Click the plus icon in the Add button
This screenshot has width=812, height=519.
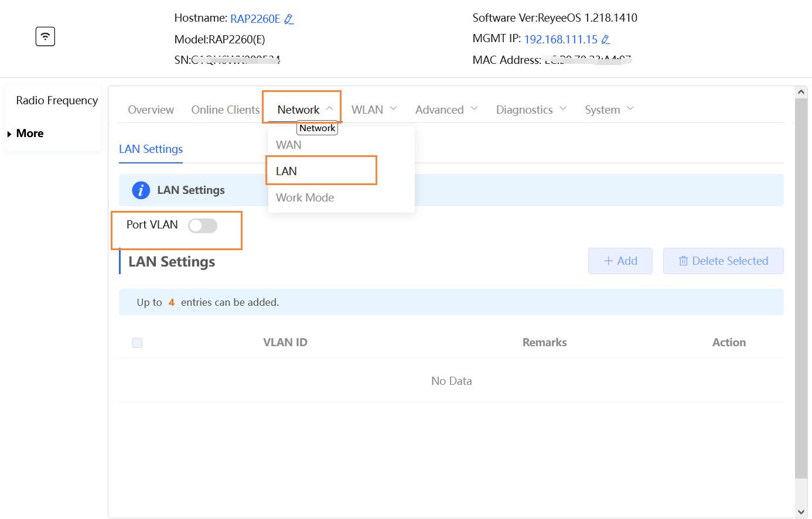[608, 261]
